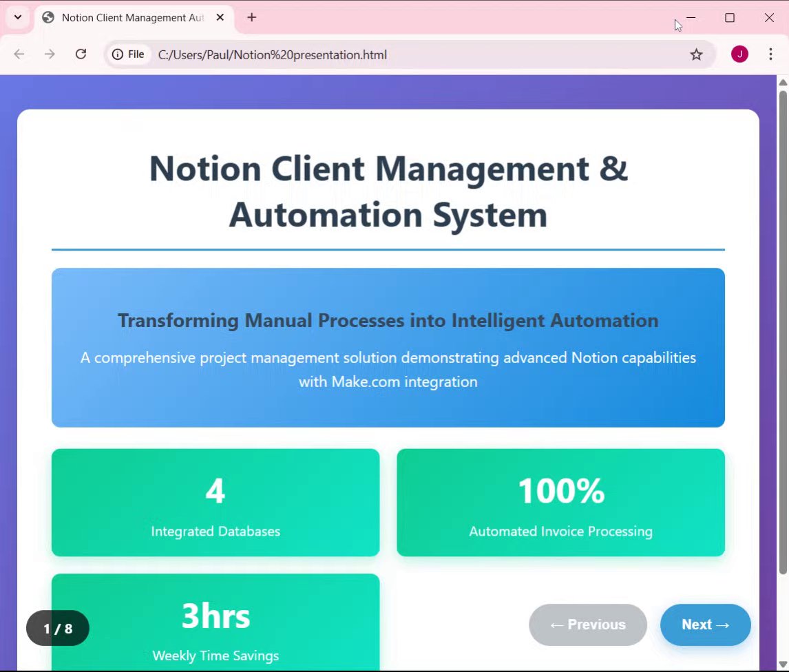Click the vertical scrollbar thumb
Image resolution: width=789 pixels, height=672 pixels.
pyautogui.click(x=783, y=333)
